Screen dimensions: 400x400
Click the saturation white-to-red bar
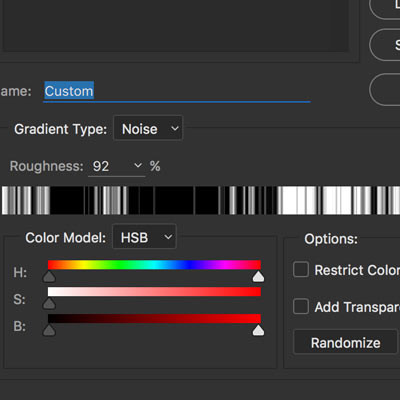click(154, 292)
